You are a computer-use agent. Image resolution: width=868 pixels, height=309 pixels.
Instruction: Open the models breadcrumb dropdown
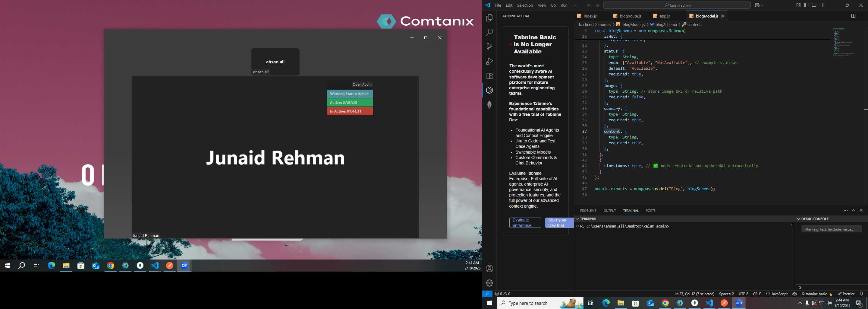click(x=605, y=25)
